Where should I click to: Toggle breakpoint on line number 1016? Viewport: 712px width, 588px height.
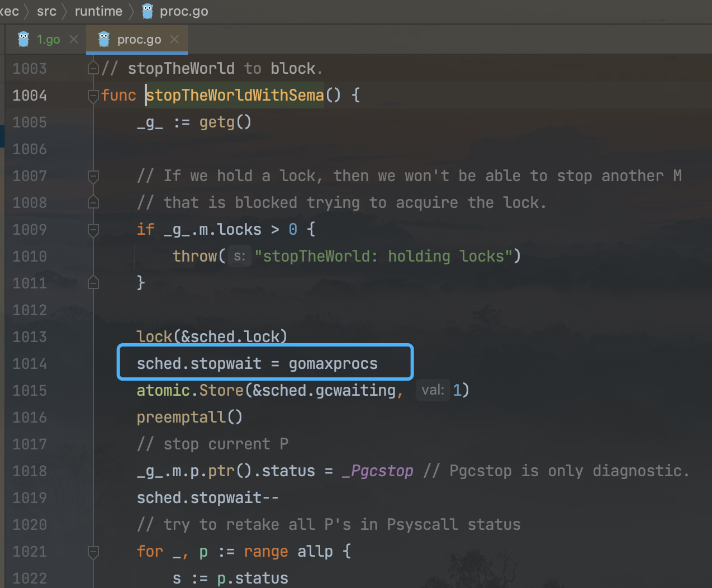coord(30,418)
